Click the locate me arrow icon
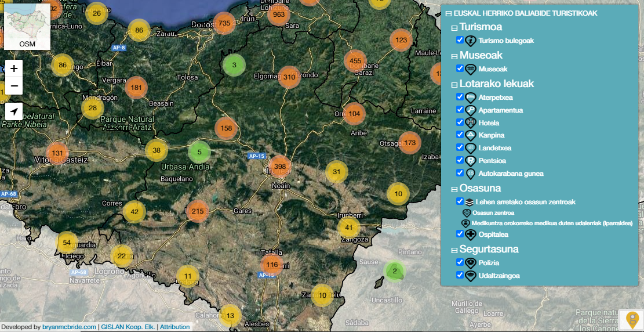 click(x=14, y=111)
